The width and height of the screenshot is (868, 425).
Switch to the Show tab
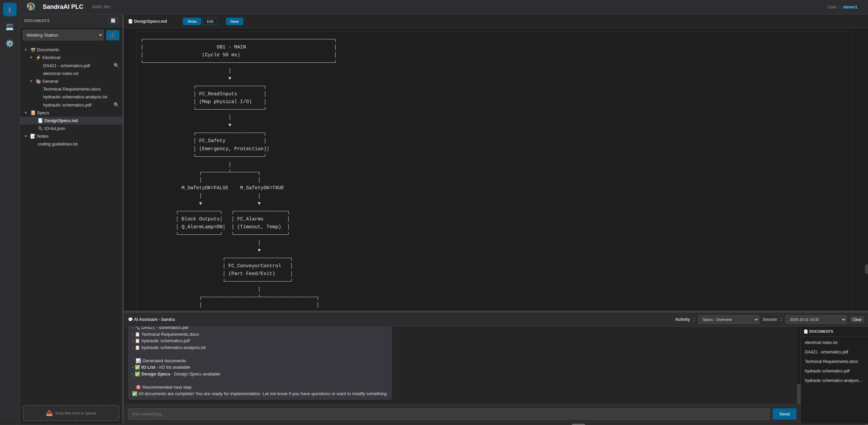(191, 21)
